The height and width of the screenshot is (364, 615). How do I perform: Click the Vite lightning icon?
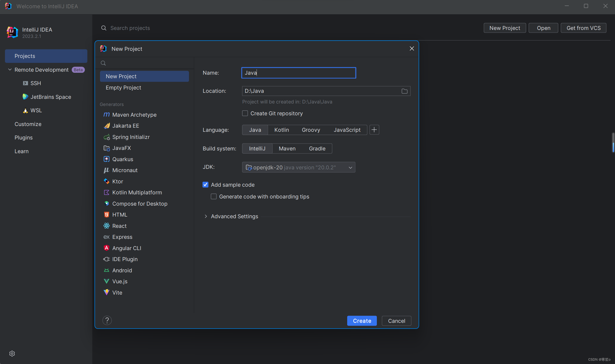(x=107, y=293)
